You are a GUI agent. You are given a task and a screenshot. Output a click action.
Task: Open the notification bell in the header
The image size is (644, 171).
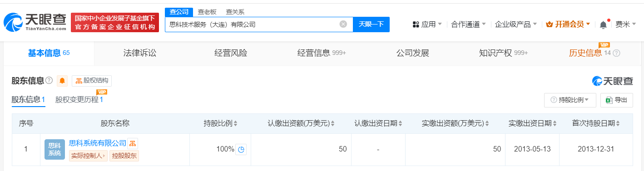tap(603, 24)
